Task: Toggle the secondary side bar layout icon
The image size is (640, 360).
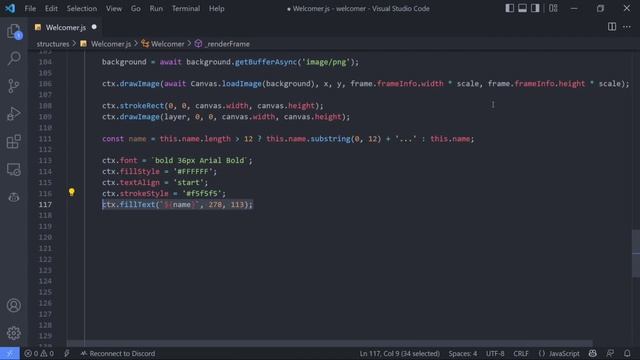Action: coord(535,8)
